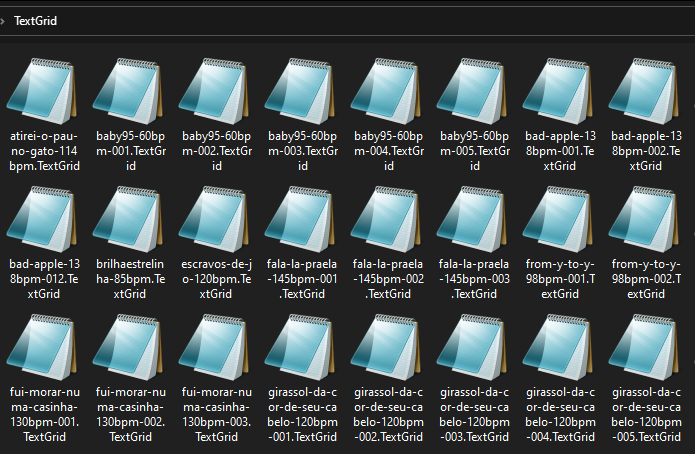Select from-y-to-y-98bpm-001.TextGrid icon
Viewport: 695px width, 454px height.
point(559,219)
